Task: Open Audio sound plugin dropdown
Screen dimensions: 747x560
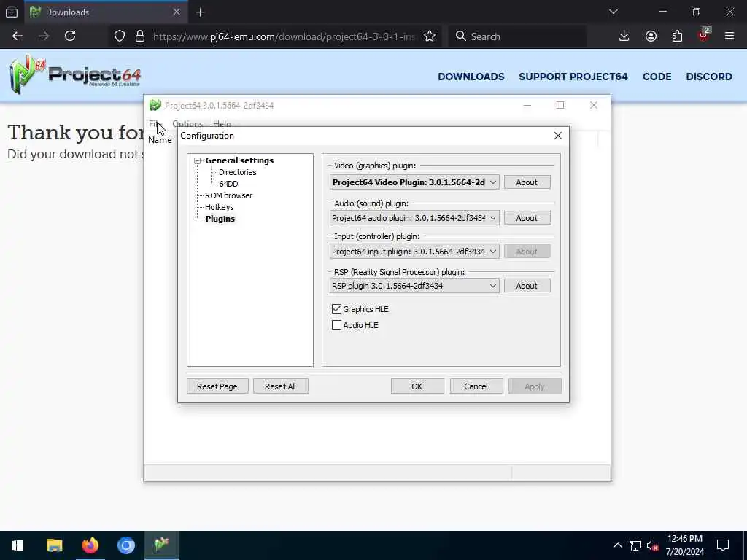Action: point(414,218)
